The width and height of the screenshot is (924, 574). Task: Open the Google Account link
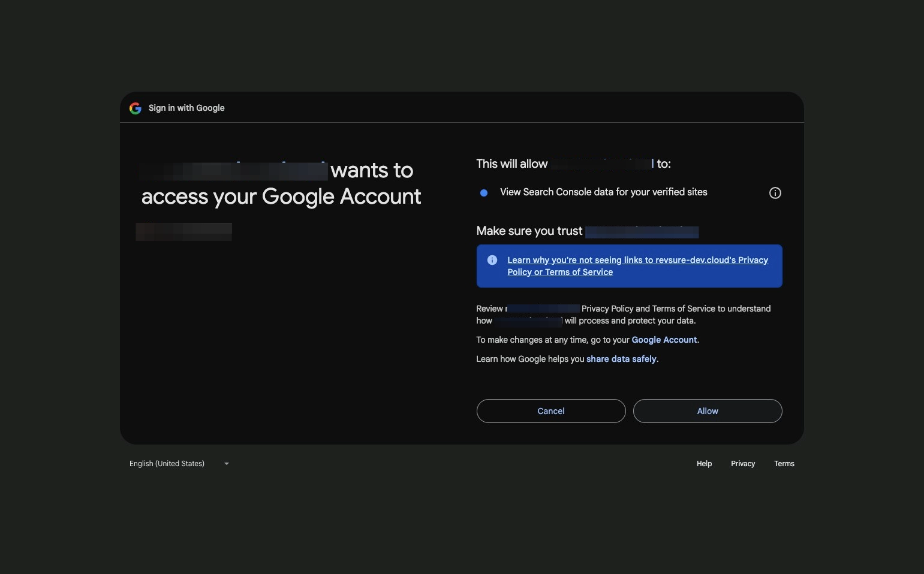coord(664,340)
